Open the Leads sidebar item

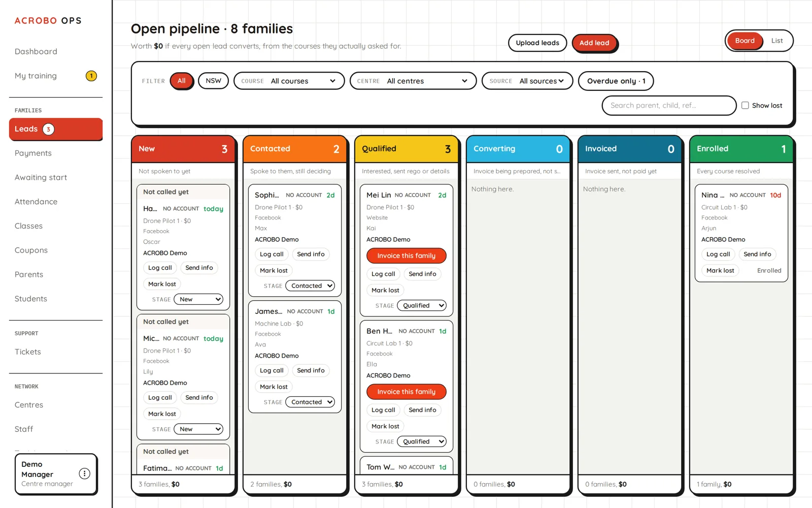(x=56, y=129)
